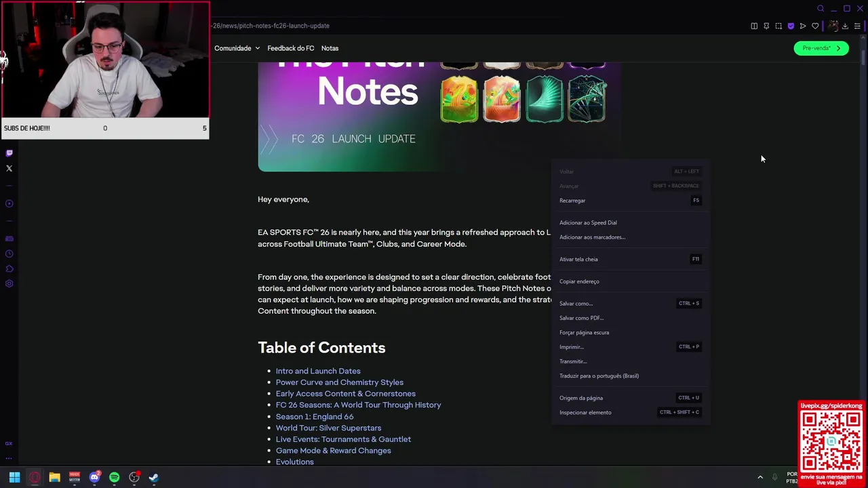Open the Evolutions contents link
This screenshot has width=868, height=488.
[x=294, y=462]
